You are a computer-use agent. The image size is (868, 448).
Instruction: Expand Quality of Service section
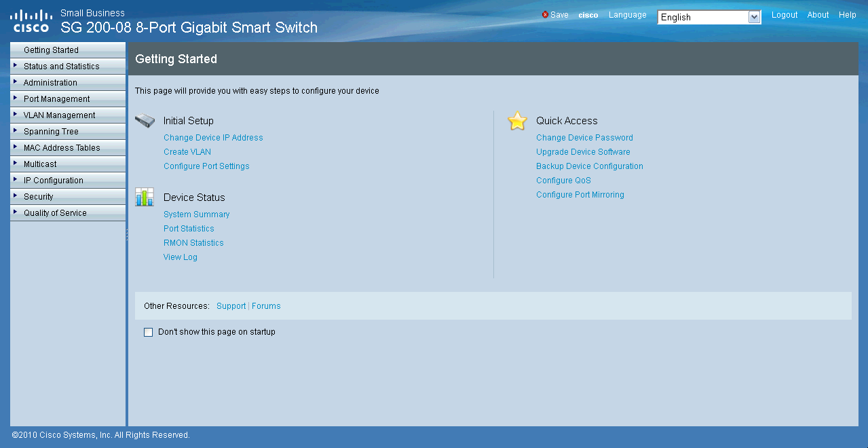(x=15, y=212)
